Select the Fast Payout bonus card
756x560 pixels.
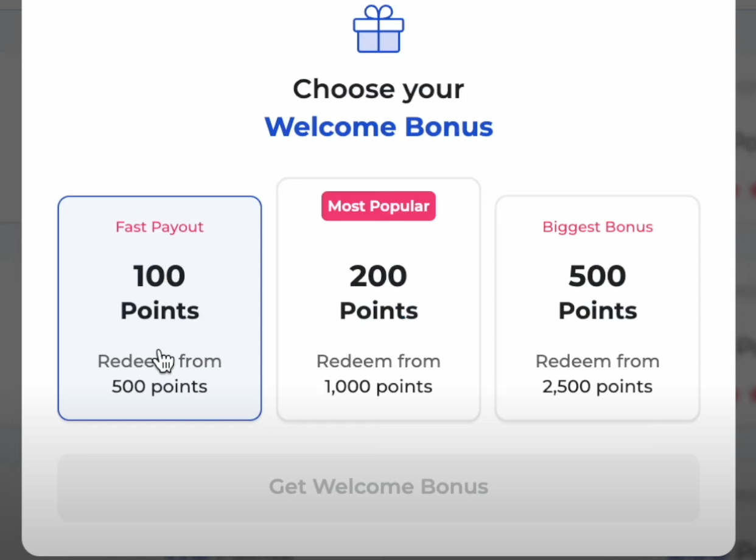(159, 307)
